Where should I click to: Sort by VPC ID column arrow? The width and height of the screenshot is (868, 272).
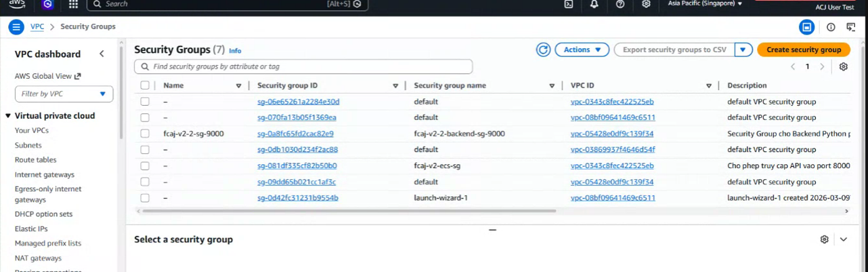pyautogui.click(x=709, y=86)
